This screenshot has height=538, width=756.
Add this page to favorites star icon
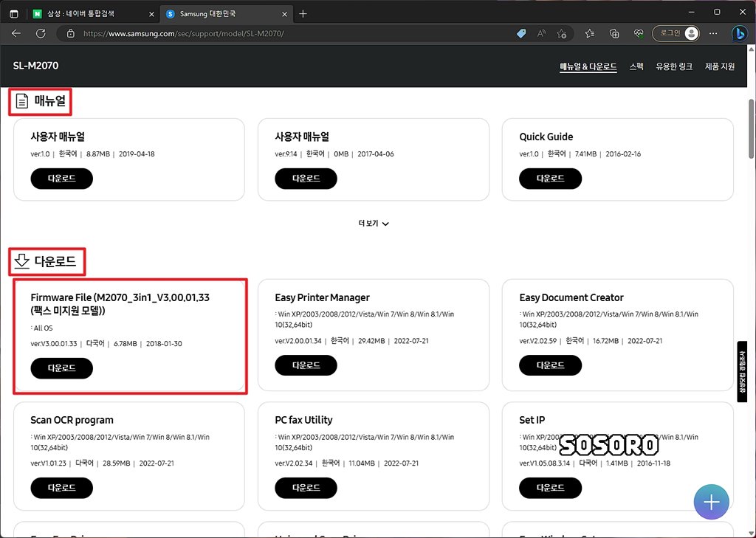pyautogui.click(x=562, y=33)
